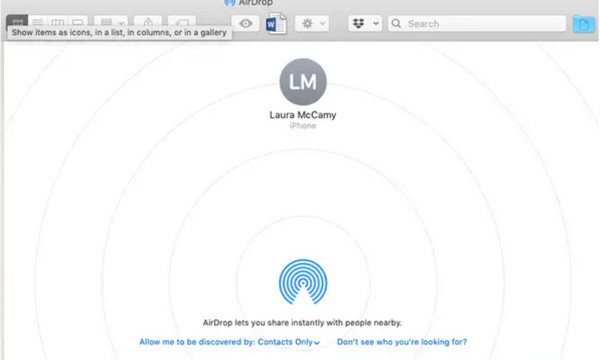600x360 pixels.
Task: Open the Dropbox toolbar menu
Action: [x=365, y=24]
